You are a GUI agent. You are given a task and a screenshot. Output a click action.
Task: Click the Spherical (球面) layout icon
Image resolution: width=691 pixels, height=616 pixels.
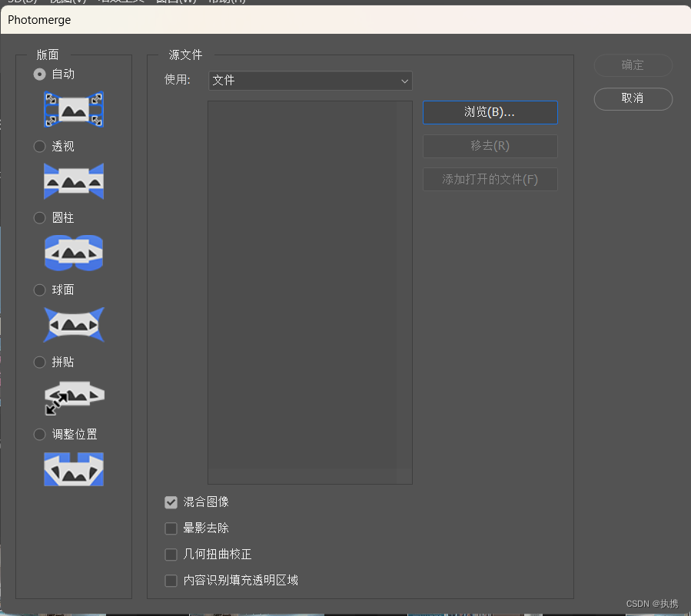[74, 325]
